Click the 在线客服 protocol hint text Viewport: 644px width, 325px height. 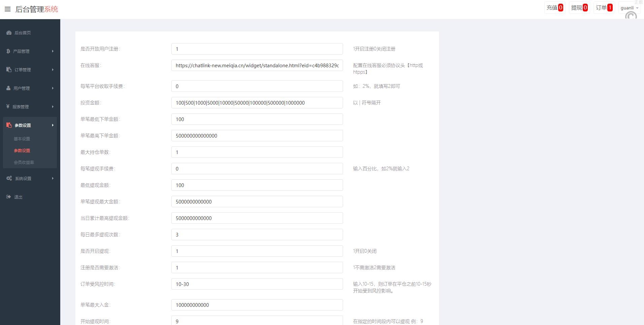(x=388, y=69)
